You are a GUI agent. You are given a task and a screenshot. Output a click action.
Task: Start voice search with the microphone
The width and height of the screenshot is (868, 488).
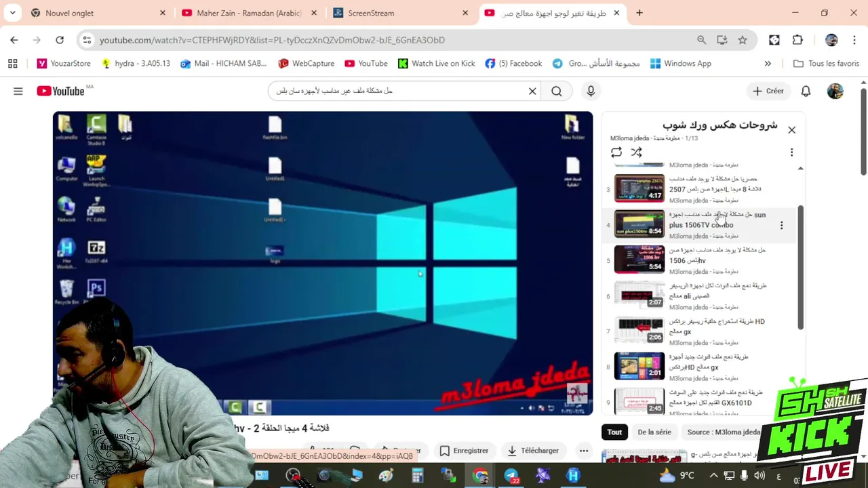(x=591, y=91)
